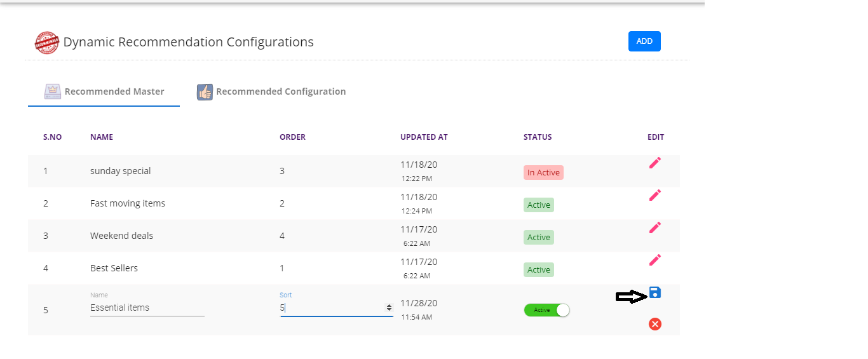Screen dimensions: 868x359
Task: Click the ORDER column header
Action: pyautogui.click(x=292, y=137)
